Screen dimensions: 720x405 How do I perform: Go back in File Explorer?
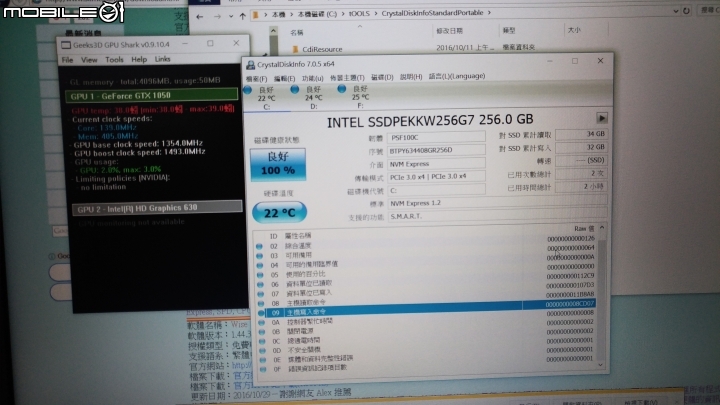click(x=199, y=17)
